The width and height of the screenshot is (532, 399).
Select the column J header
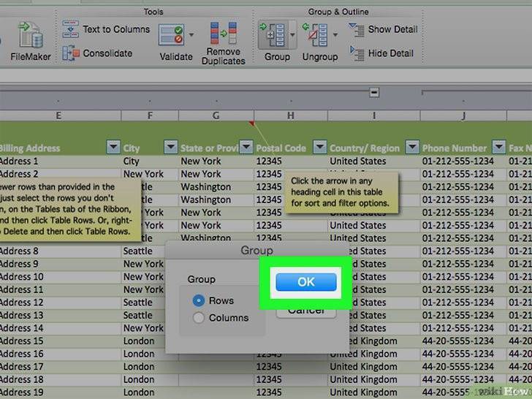[x=463, y=115]
